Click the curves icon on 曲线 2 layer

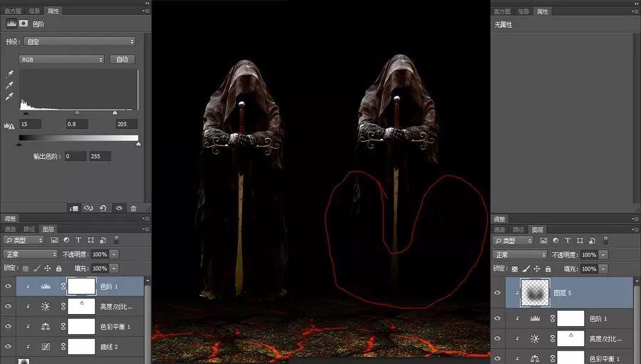46,346
